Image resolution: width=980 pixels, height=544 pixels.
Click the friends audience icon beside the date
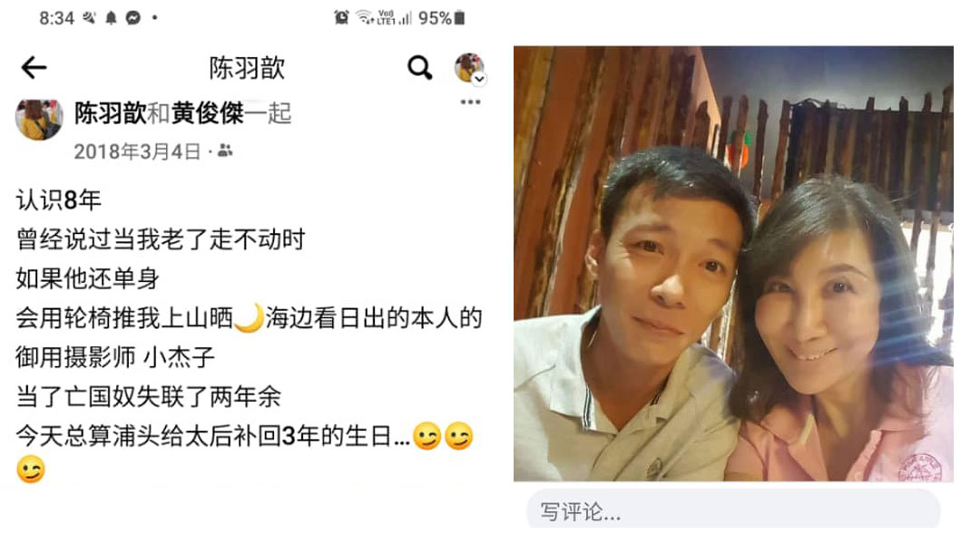click(x=225, y=151)
